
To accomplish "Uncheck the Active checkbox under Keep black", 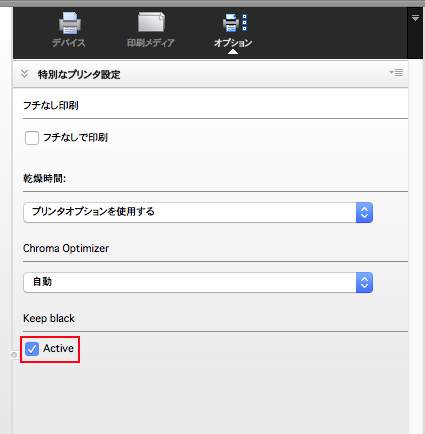I will (32, 349).
